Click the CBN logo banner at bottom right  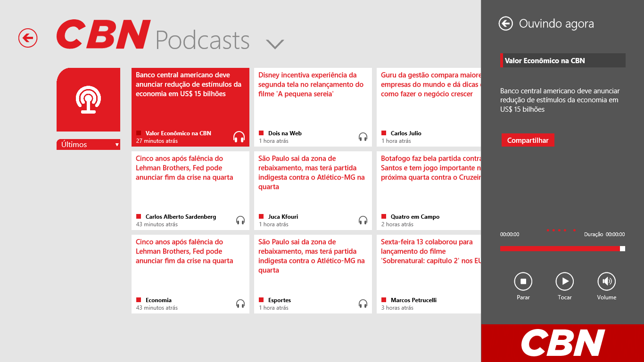pyautogui.click(x=562, y=343)
